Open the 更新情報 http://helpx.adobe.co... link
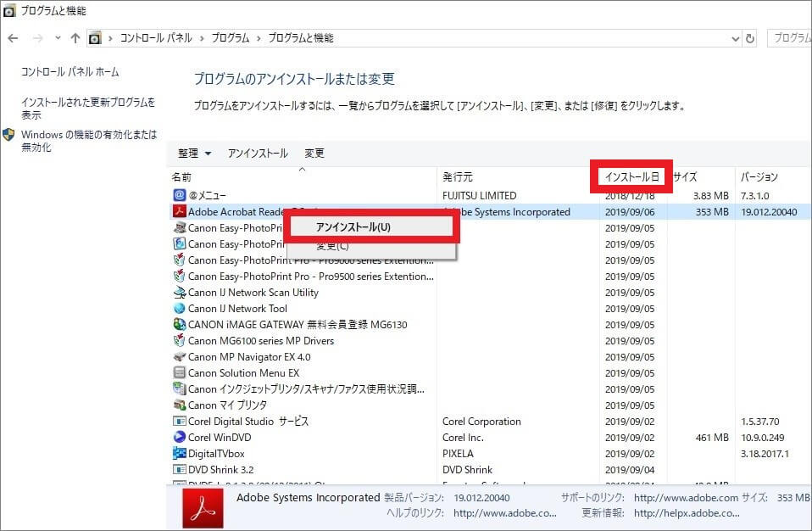The image size is (812, 531). 687,513
